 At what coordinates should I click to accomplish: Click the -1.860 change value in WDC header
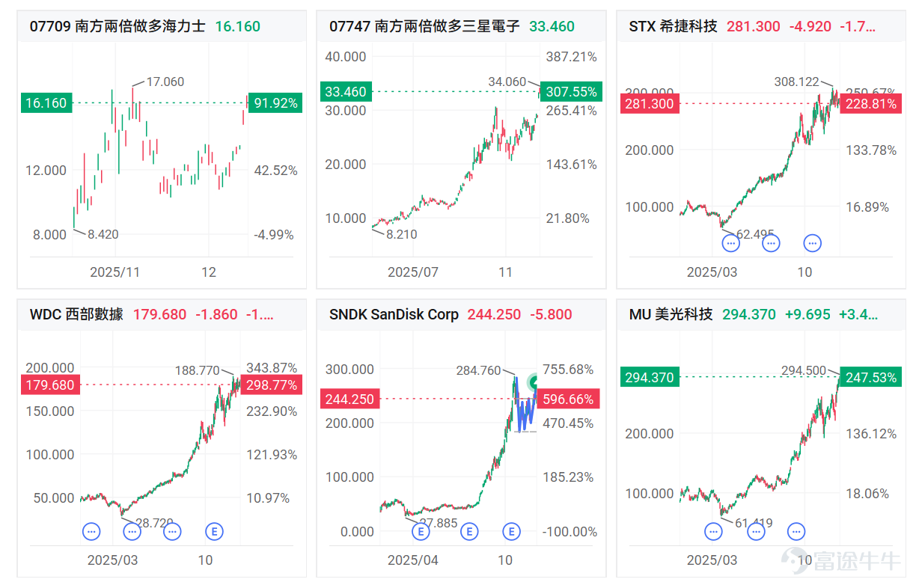point(217,314)
